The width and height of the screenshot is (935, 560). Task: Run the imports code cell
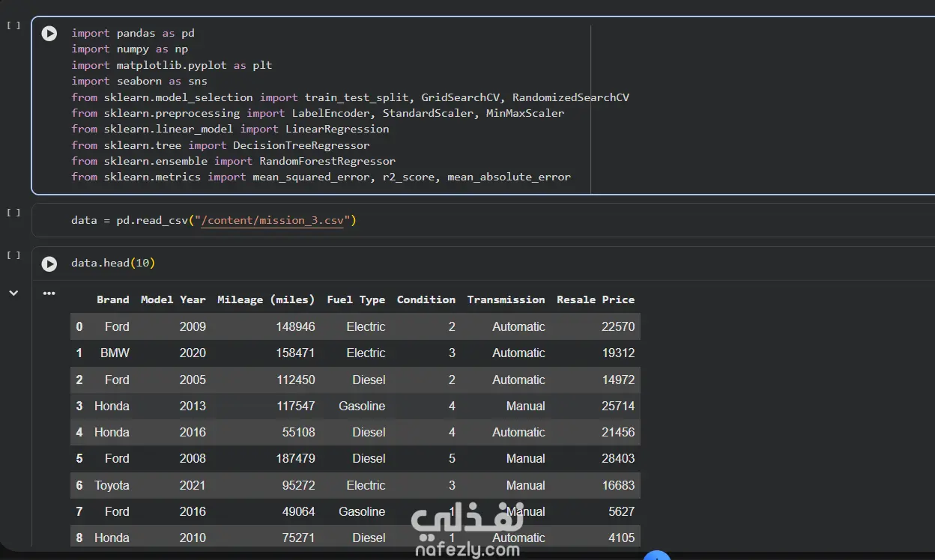pyautogui.click(x=49, y=34)
